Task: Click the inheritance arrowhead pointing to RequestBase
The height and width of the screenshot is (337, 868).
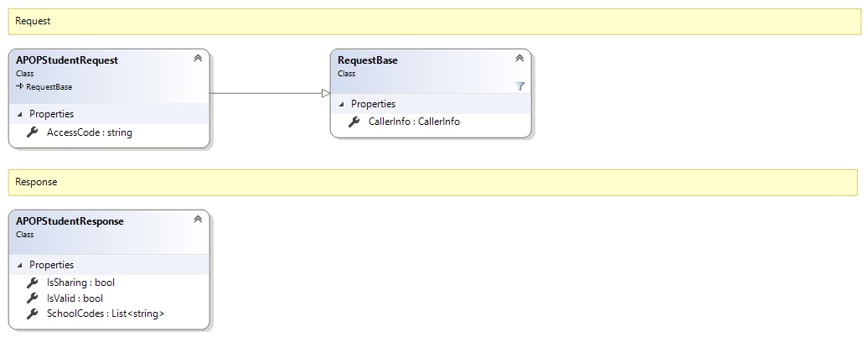Action: pos(326,93)
